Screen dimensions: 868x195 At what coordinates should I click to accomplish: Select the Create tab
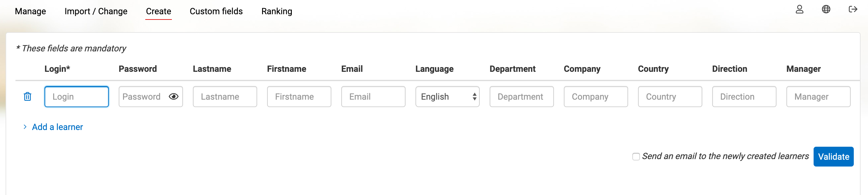[x=158, y=11]
